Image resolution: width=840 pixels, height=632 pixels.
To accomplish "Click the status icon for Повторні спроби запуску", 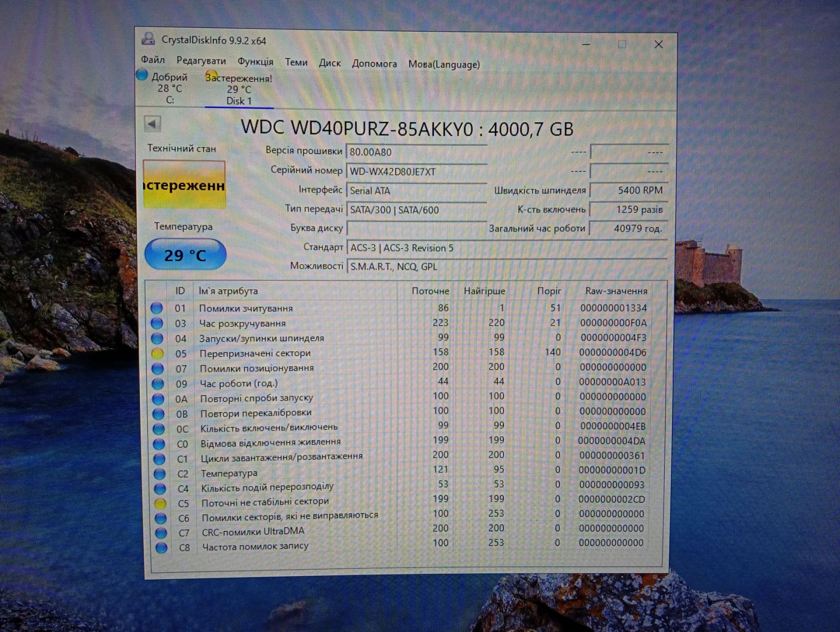I will point(158,399).
